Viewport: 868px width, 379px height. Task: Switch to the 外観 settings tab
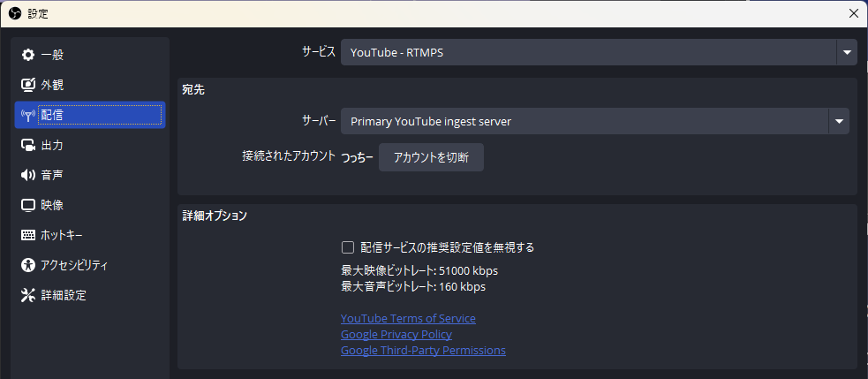90,85
